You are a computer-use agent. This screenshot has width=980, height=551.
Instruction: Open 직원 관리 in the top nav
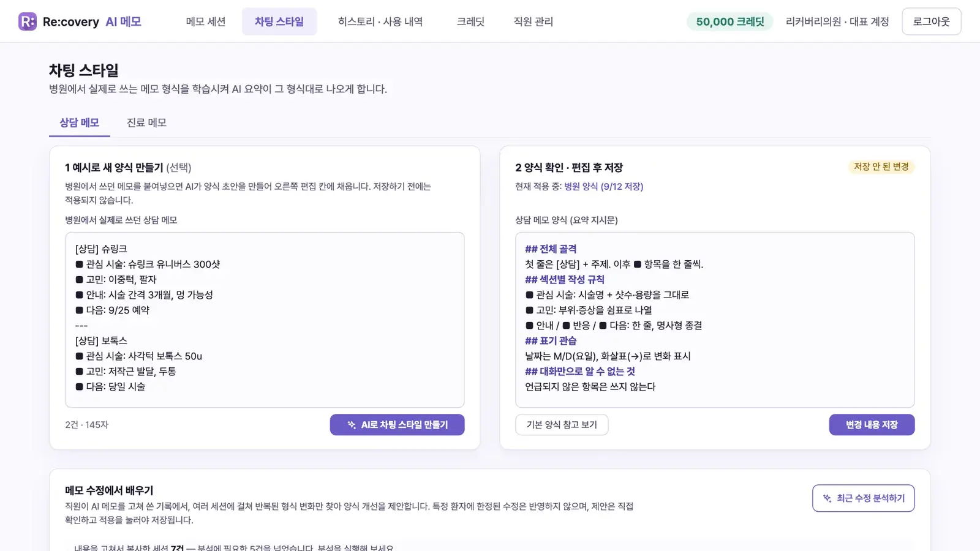click(x=533, y=21)
